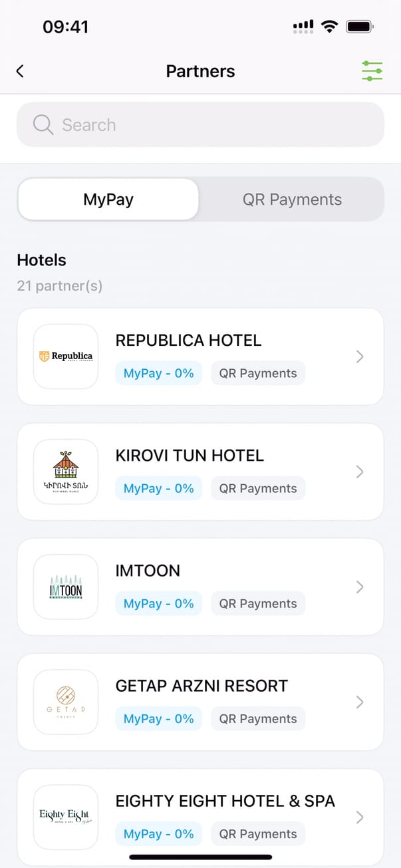Screen dimensions: 401x868
Task: Expand the IMTOON entry chevron
Action: (360, 587)
